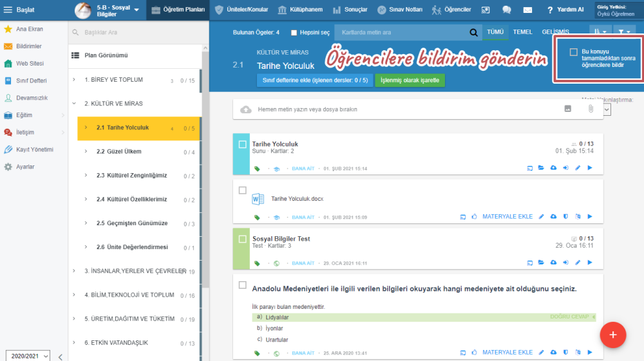
Task: Enable notifying students after completing this topic
Action: pos(573,52)
